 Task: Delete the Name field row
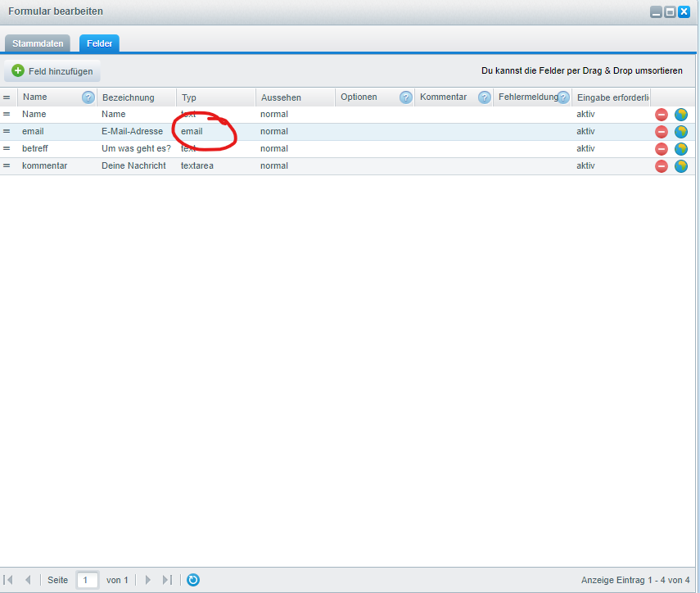[662, 115]
